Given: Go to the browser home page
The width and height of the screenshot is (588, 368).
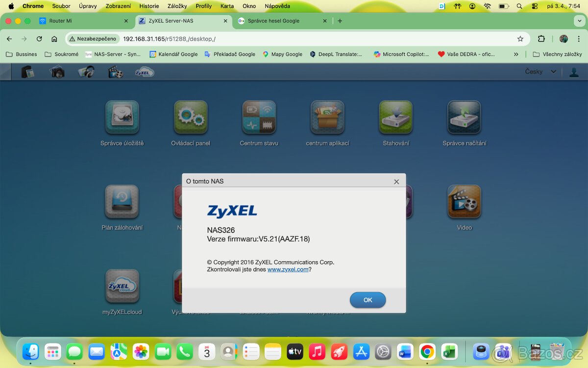Looking at the screenshot, I should coord(54,39).
